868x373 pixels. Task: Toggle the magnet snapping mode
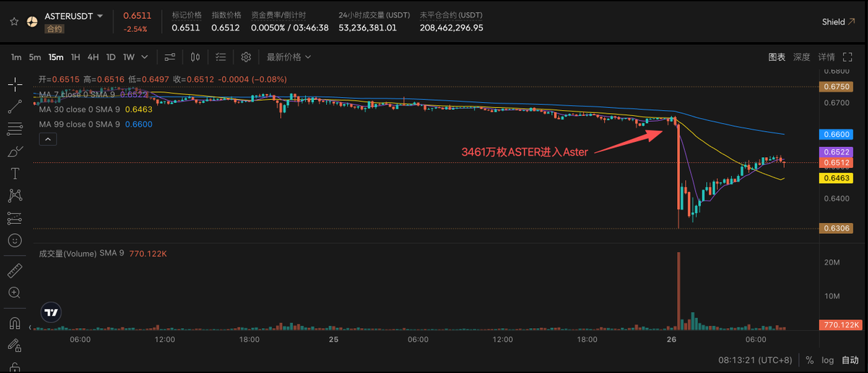pyautogui.click(x=14, y=323)
